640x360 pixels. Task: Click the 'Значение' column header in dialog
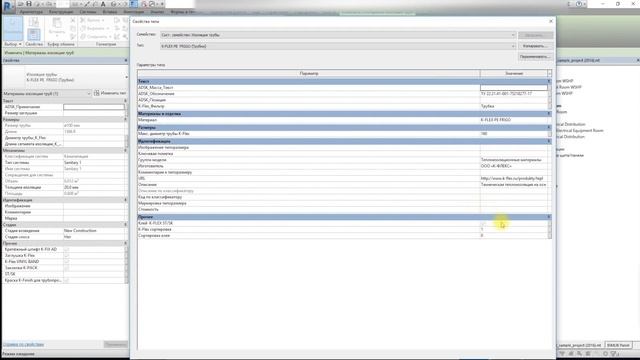pos(514,73)
